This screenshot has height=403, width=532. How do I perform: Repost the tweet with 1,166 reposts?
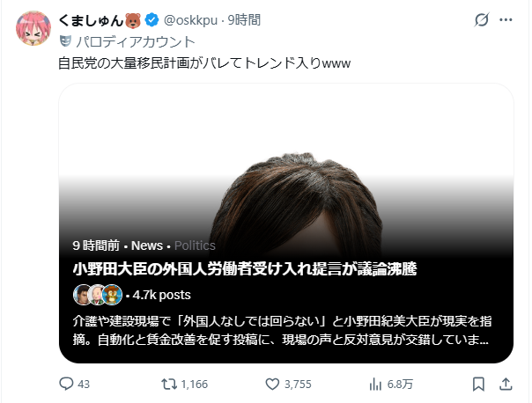point(169,384)
